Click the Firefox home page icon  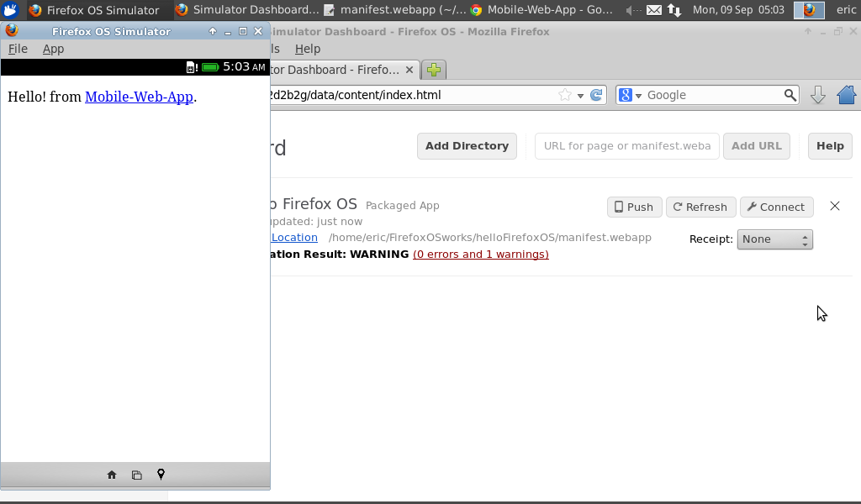[846, 95]
